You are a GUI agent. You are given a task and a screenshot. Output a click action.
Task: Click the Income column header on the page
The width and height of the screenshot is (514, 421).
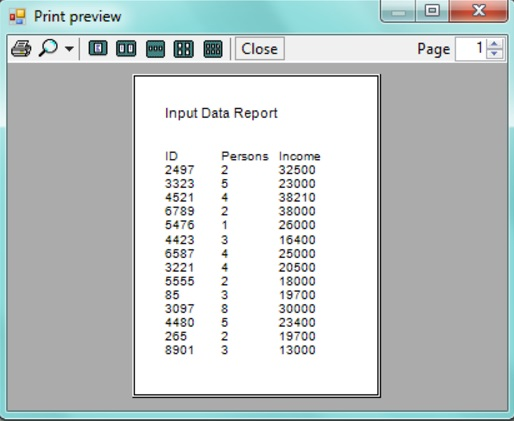coord(299,156)
